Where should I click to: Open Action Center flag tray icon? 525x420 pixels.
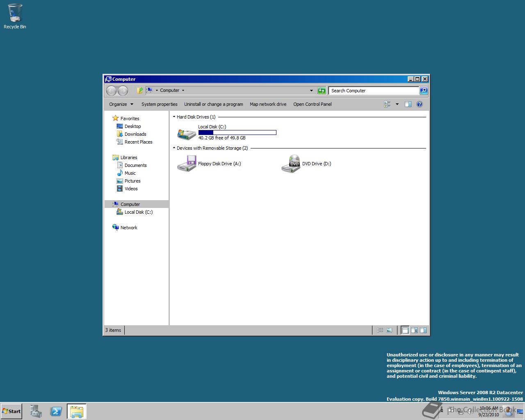tap(450, 411)
